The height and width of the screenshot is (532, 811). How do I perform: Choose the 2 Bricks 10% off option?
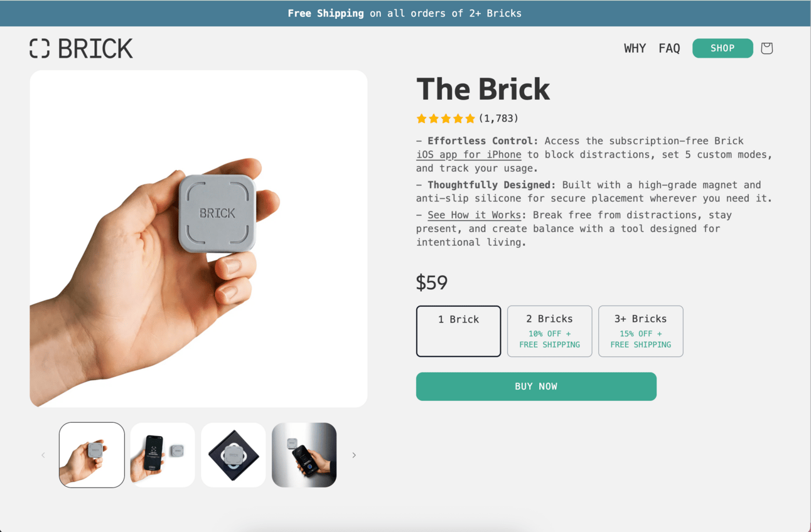point(549,331)
